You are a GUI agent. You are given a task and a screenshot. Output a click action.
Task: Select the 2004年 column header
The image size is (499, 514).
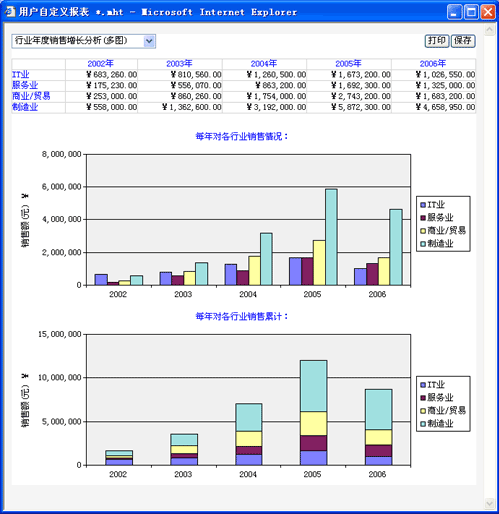coord(264,63)
